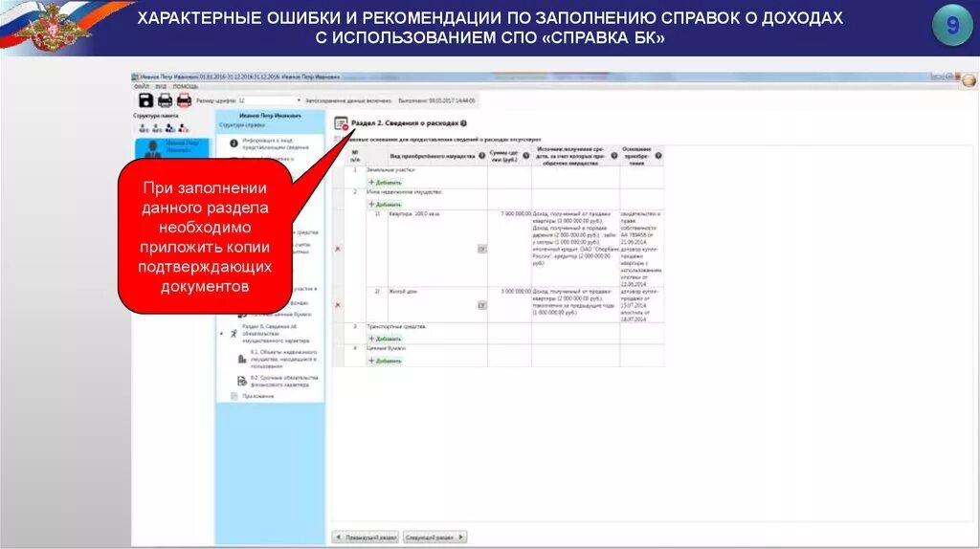Collapse Раздел 6 using its tree arrow
Image resolution: width=980 pixels, height=549 pixels.
(222, 334)
